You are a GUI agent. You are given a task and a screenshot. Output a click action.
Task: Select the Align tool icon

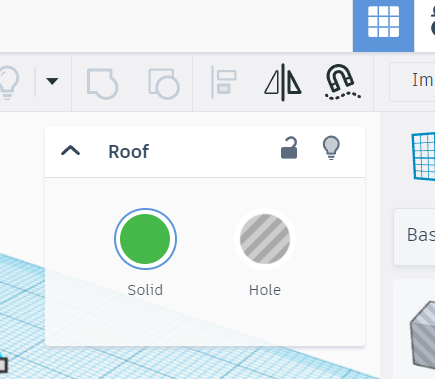point(223,82)
